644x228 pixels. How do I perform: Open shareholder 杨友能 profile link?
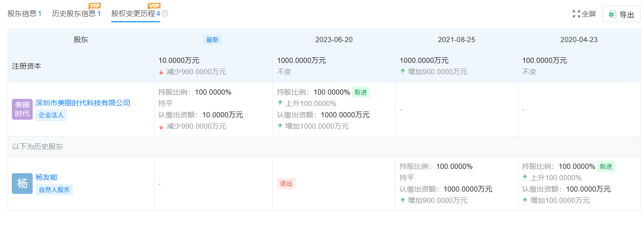[x=46, y=177]
